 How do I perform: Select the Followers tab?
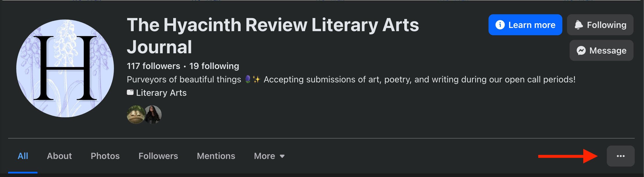[x=158, y=156]
